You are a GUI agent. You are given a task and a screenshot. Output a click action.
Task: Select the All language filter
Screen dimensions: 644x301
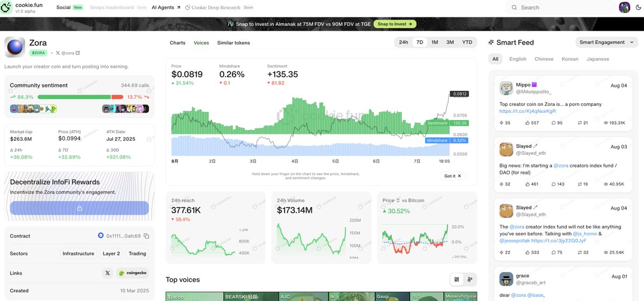click(x=495, y=59)
